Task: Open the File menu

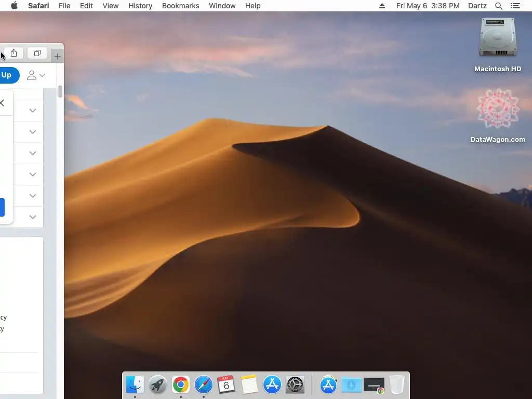Action: point(64,6)
